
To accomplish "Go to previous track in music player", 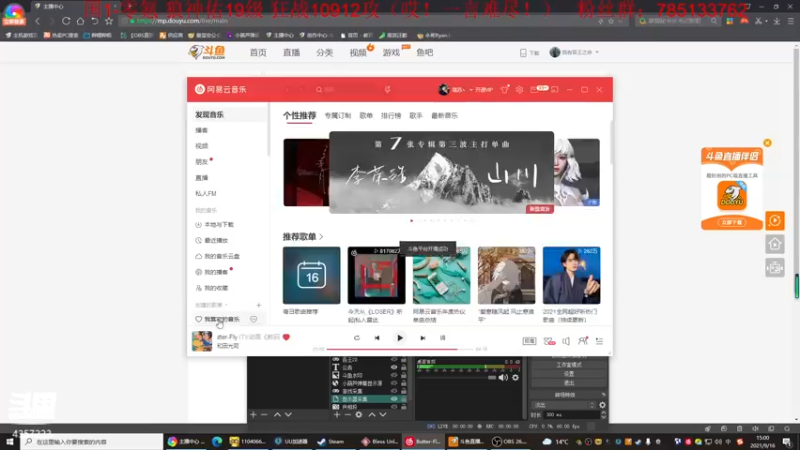I will (377, 338).
